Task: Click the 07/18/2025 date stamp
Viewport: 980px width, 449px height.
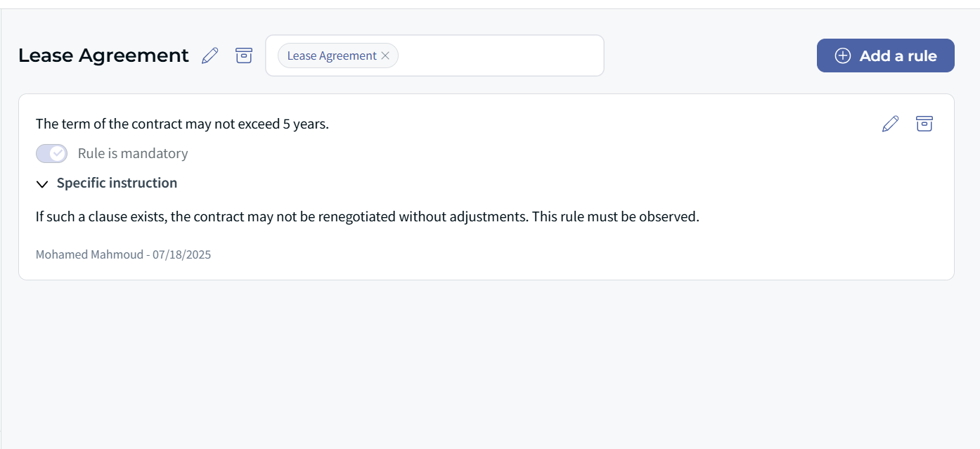Action: [x=181, y=254]
